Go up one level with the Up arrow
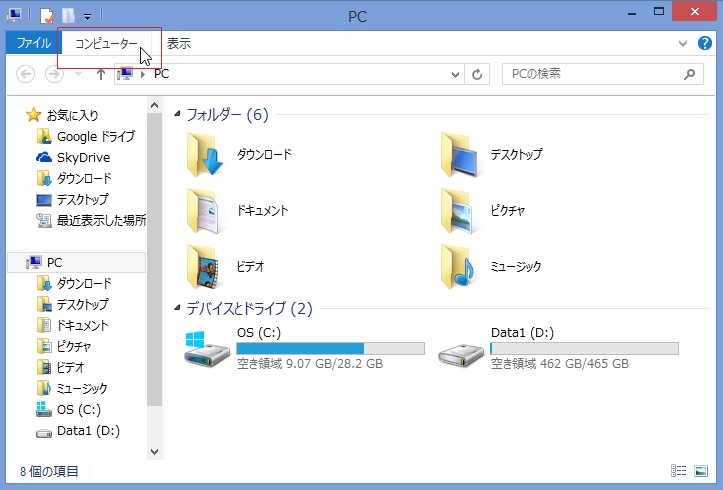 click(x=101, y=74)
